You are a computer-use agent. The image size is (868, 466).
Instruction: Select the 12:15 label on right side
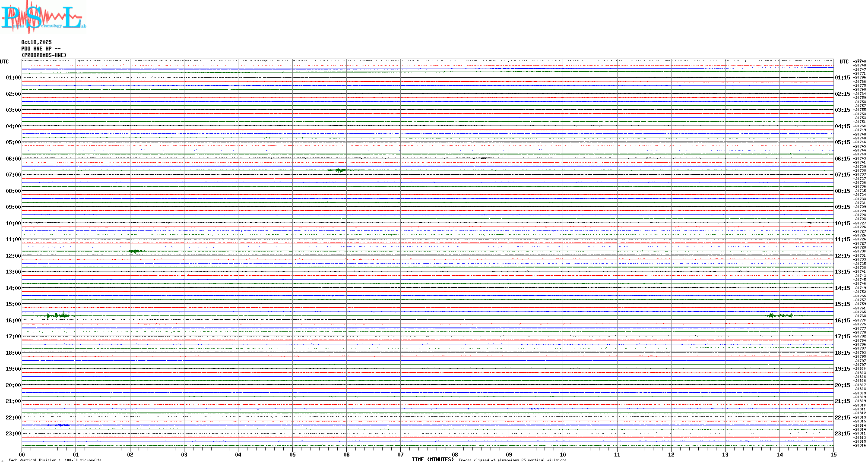842,256
